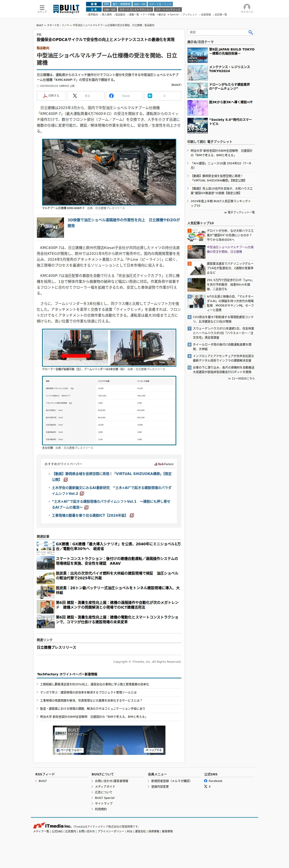Image resolution: width=289 pixels, height=868 pixels.
Task: Open the excavator KMC400P-7 main photo
Action: 109,172
